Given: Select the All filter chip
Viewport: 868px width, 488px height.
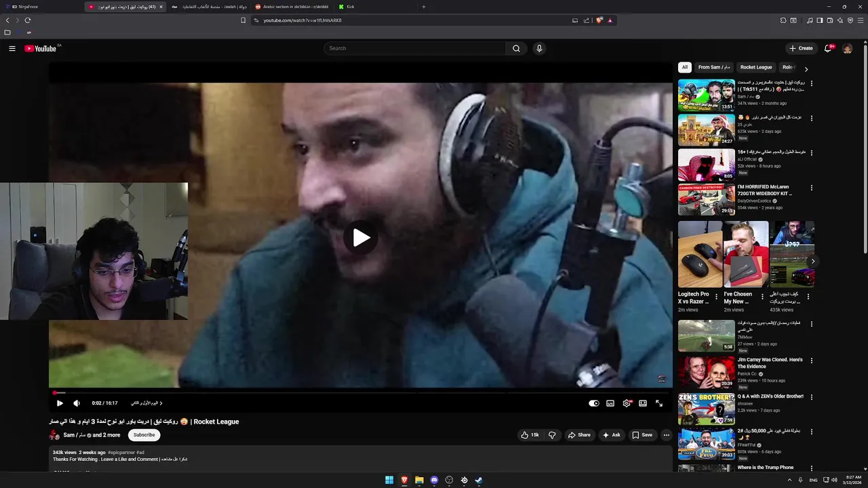Looking at the screenshot, I should (x=685, y=67).
